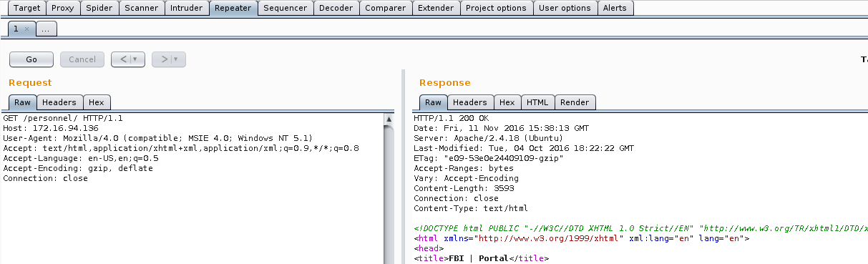Image resolution: width=868 pixels, height=264 pixels.
Task: Click the 'Accept-Ranges: bytes' line
Action: point(464,168)
